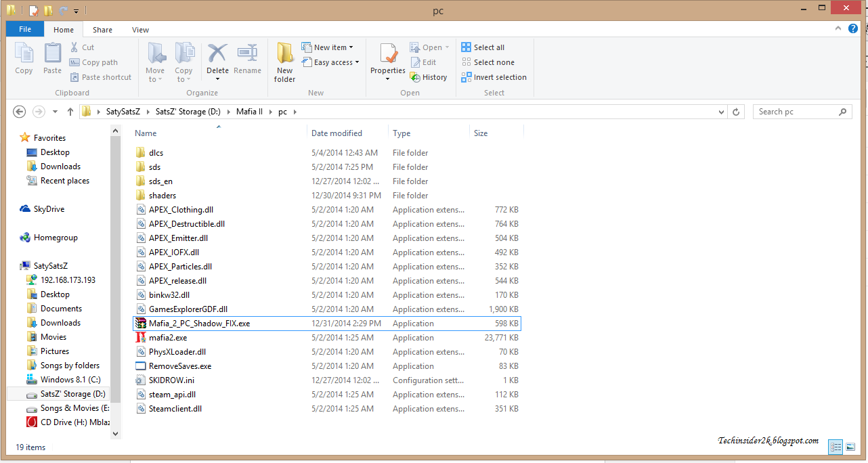The width and height of the screenshot is (868, 463).
Task: Sort by the Size column header
Action: 481,133
